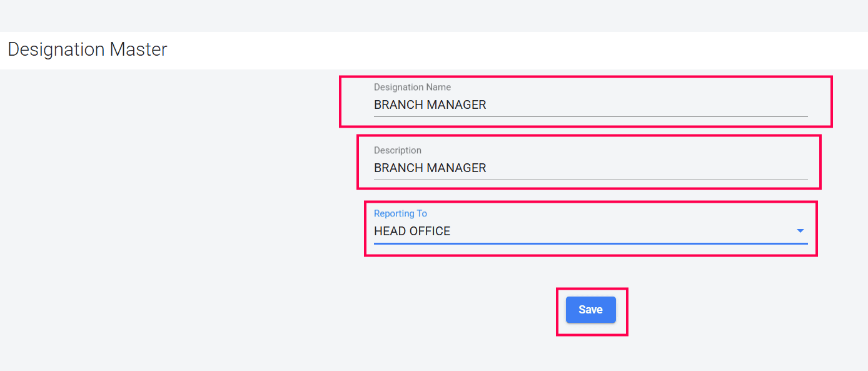The height and width of the screenshot is (371, 868).
Task: Click the underline beneath Designation Name
Action: (590, 116)
